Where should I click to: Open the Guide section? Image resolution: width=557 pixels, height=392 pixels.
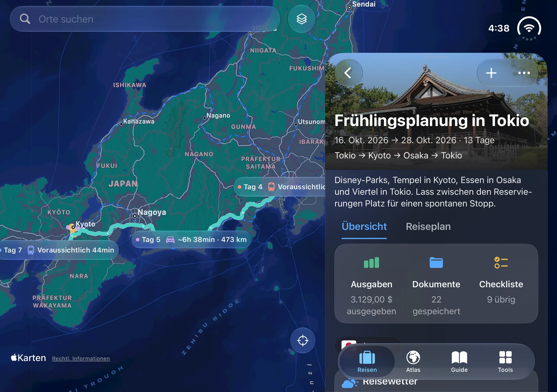pyautogui.click(x=459, y=362)
